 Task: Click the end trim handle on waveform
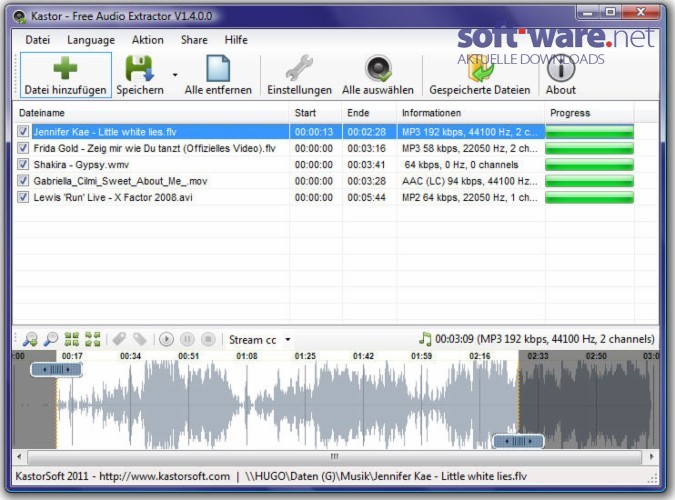click(518, 441)
